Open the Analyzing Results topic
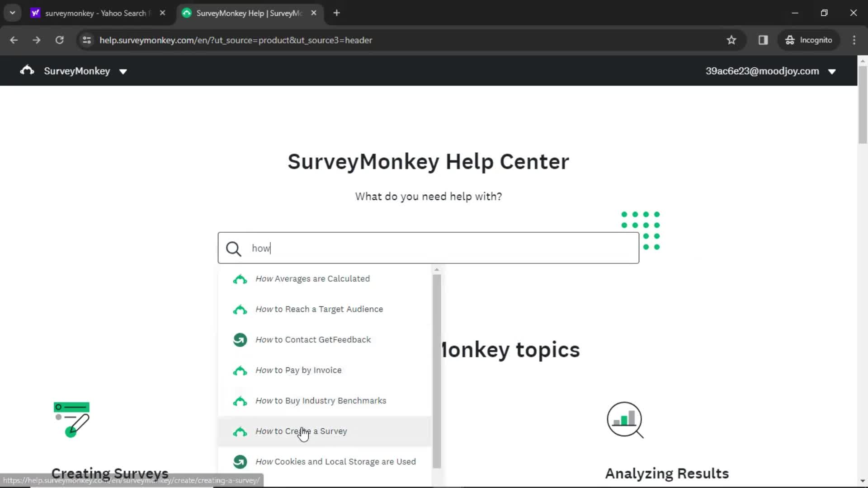Image resolution: width=868 pixels, height=488 pixels. click(x=667, y=473)
